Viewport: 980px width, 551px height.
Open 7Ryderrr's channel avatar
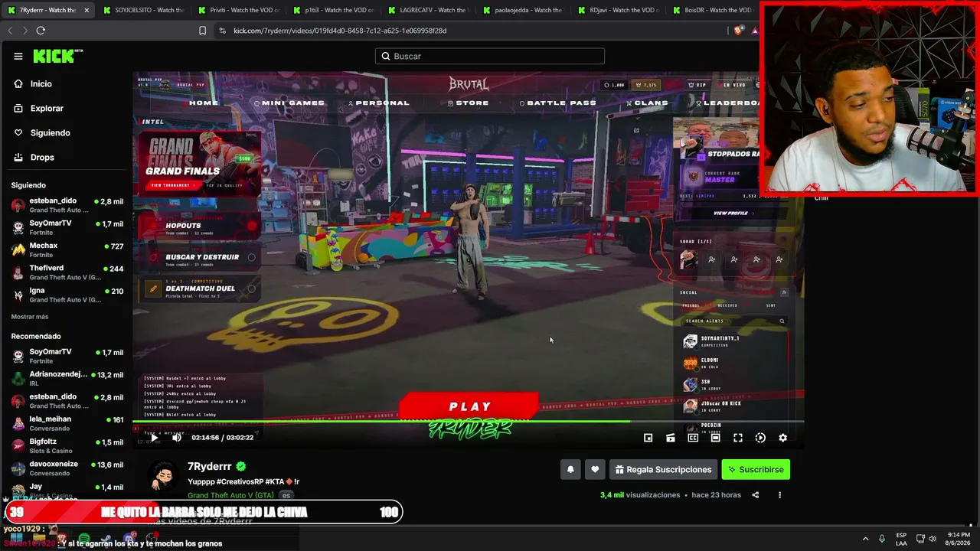coord(162,476)
